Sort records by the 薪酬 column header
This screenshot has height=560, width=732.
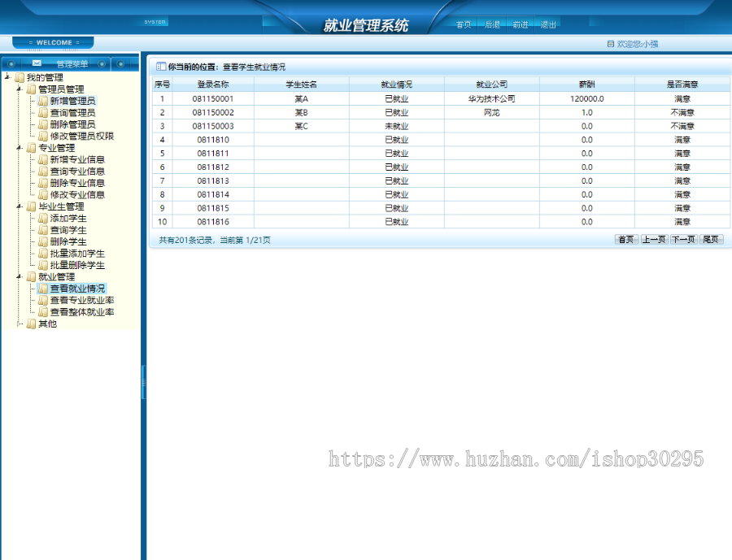(x=586, y=85)
